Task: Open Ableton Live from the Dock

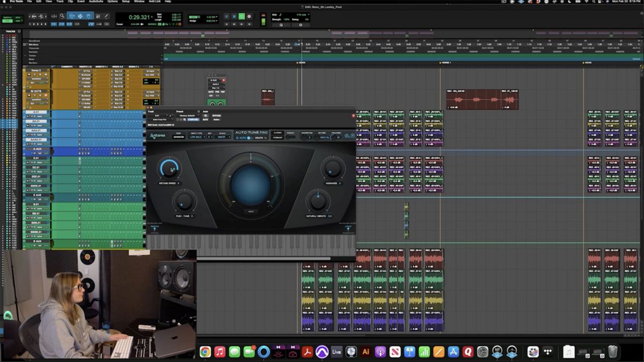Action: click(x=336, y=353)
